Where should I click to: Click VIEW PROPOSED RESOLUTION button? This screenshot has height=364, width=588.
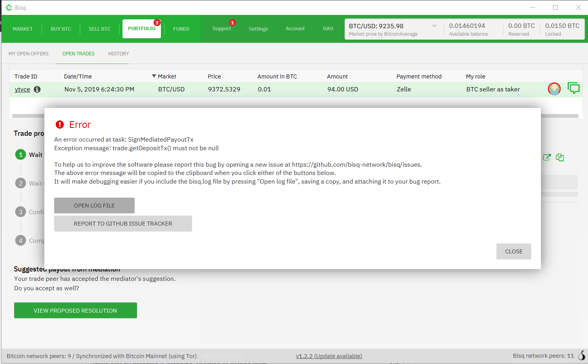click(75, 310)
